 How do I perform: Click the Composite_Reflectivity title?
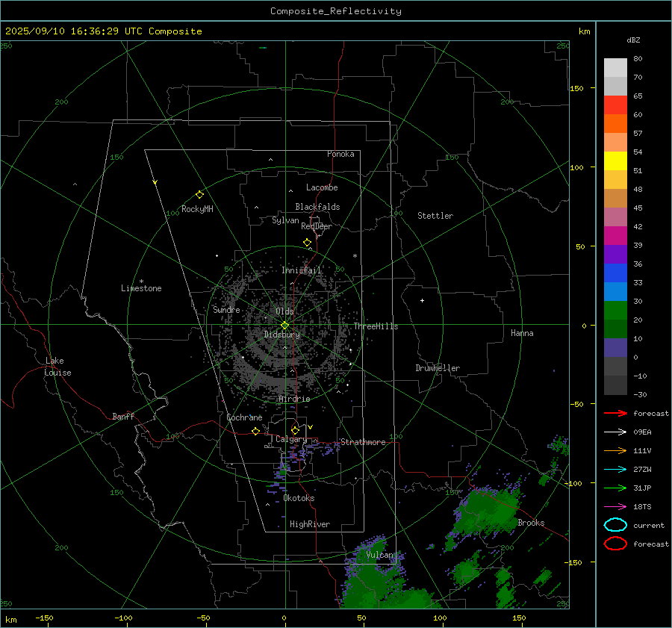point(336,11)
